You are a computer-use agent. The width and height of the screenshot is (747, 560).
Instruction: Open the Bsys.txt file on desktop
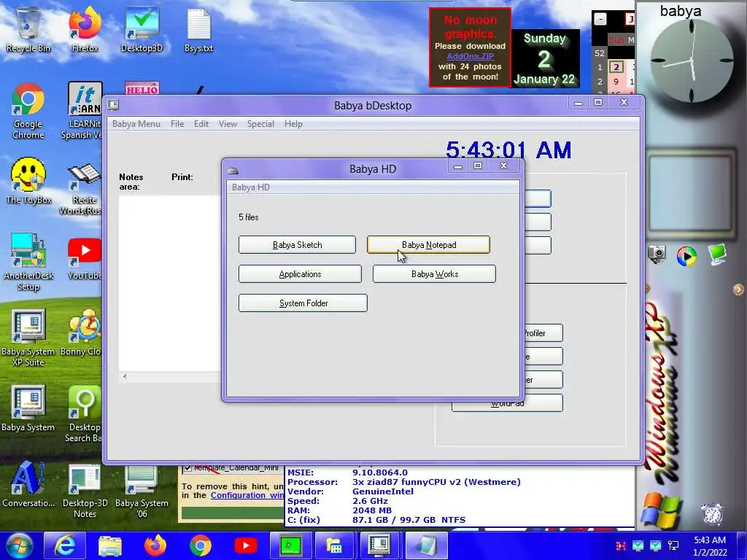coord(198,29)
